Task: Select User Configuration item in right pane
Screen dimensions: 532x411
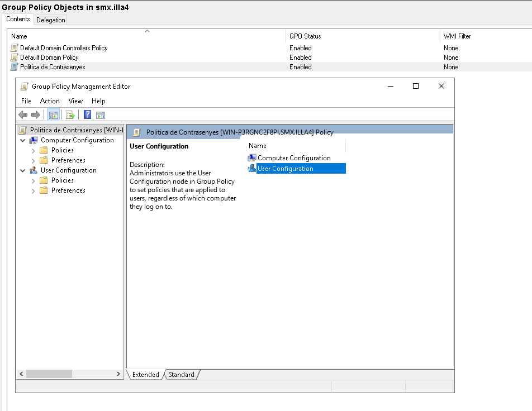Action: (285, 169)
